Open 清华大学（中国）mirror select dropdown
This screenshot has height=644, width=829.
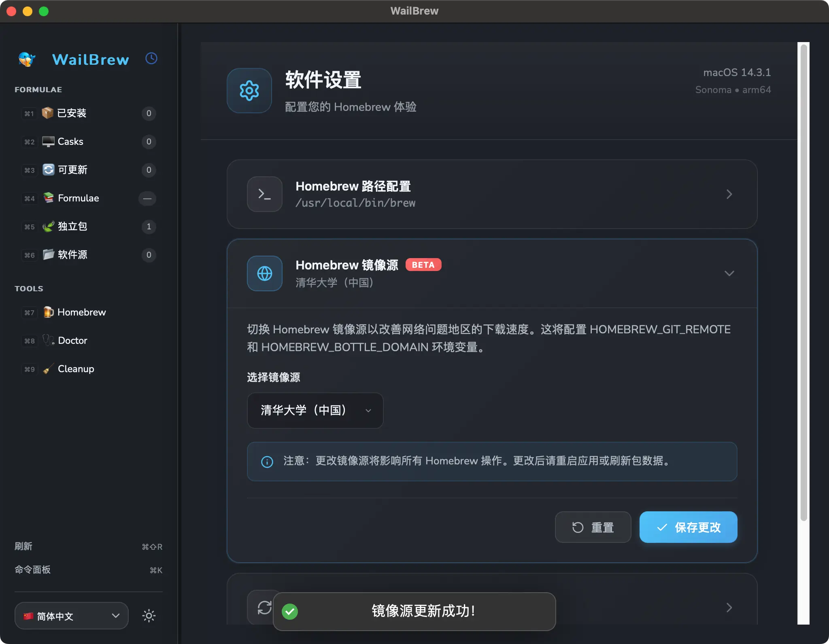click(x=315, y=411)
